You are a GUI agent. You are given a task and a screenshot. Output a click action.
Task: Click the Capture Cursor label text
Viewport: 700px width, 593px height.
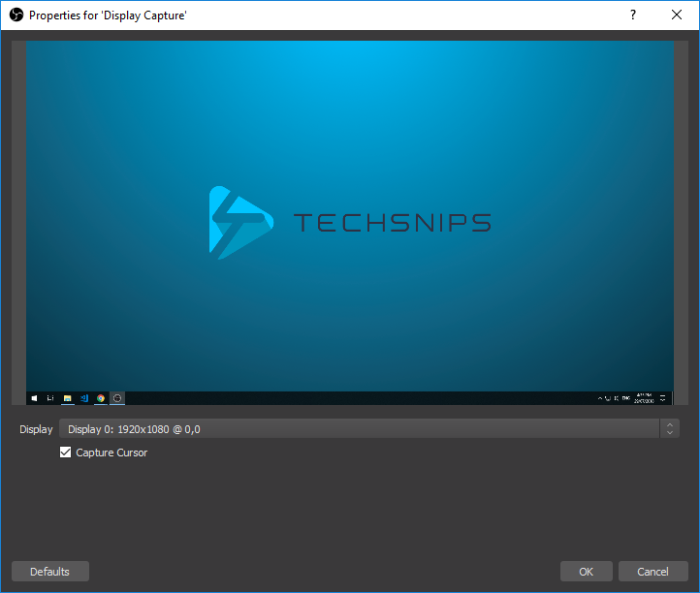coord(111,453)
